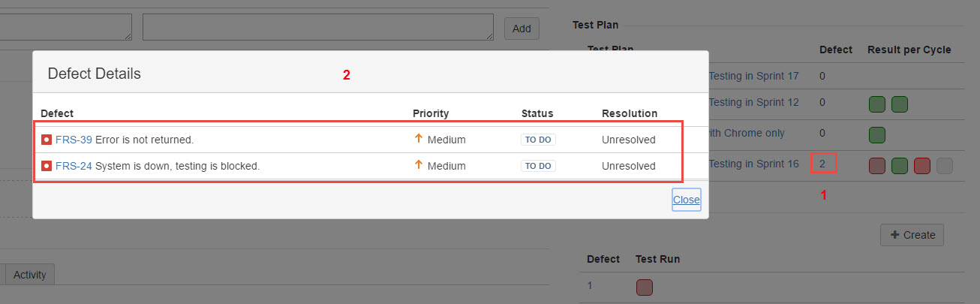Open the Testing in Sprint 12 plan
This screenshot has height=304, width=980.
tap(753, 102)
